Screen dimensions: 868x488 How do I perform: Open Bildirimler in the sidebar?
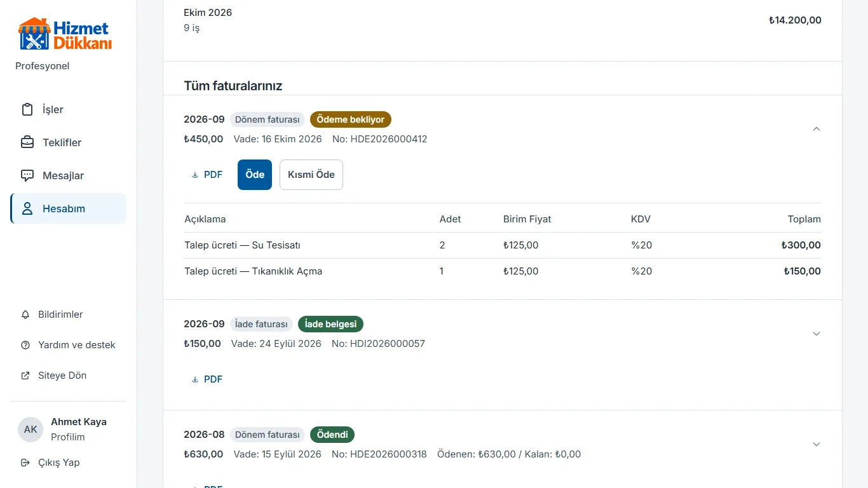pos(69,315)
